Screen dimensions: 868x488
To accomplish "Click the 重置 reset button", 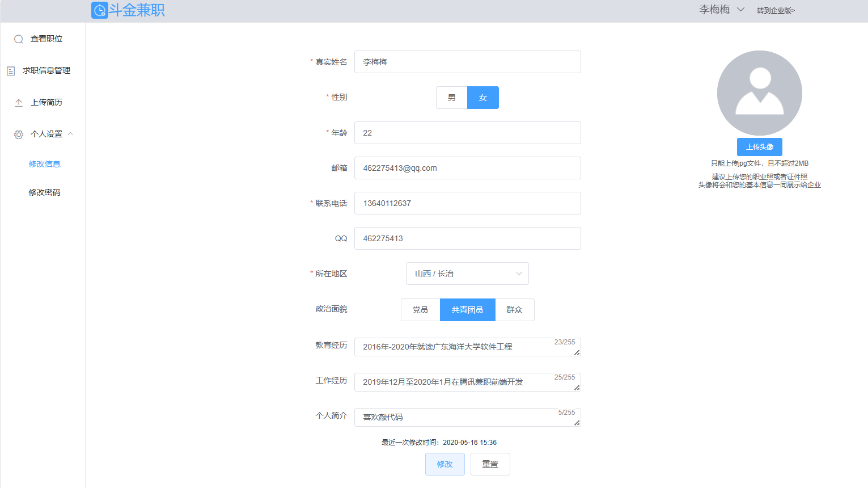I will coord(490,464).
